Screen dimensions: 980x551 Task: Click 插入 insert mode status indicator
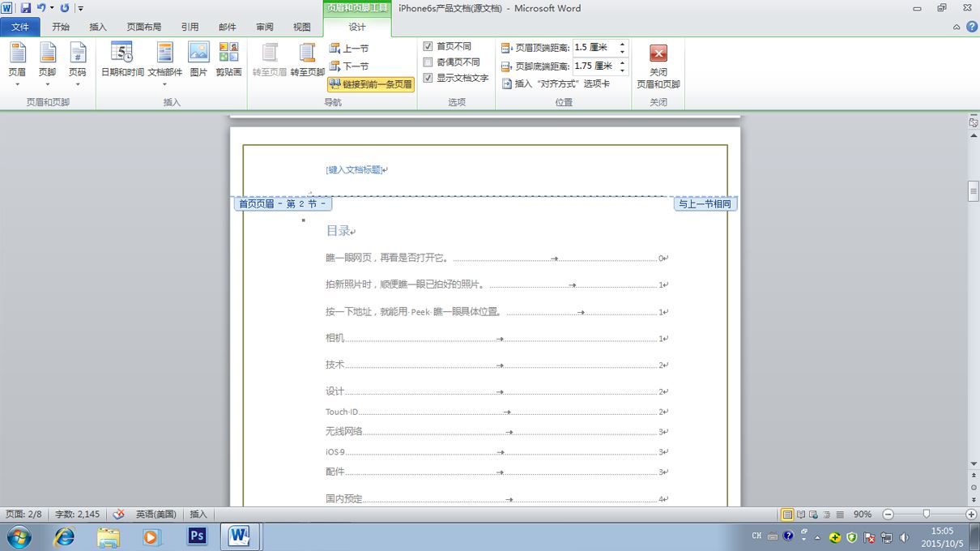pos(198,515)
